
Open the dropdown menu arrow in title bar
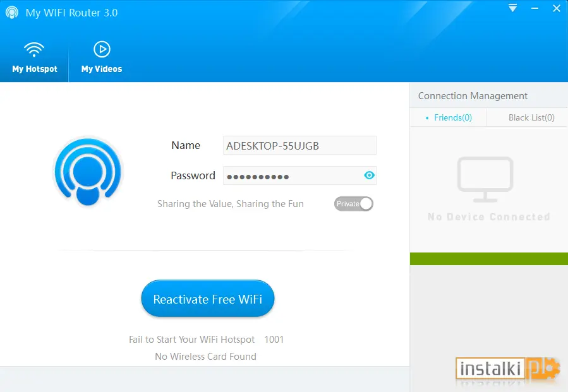click(512, 8)
